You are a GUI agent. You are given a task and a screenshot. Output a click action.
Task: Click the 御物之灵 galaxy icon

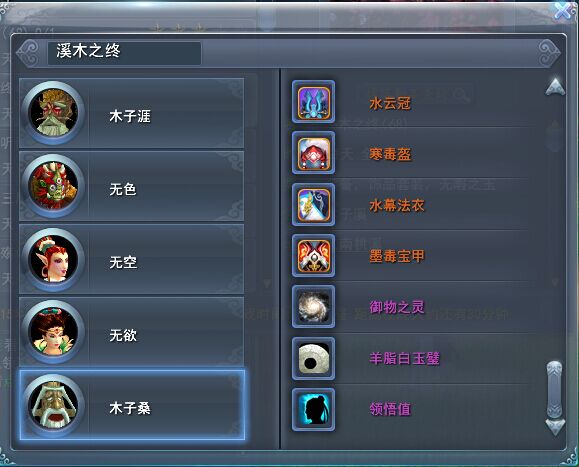[314, 306]
